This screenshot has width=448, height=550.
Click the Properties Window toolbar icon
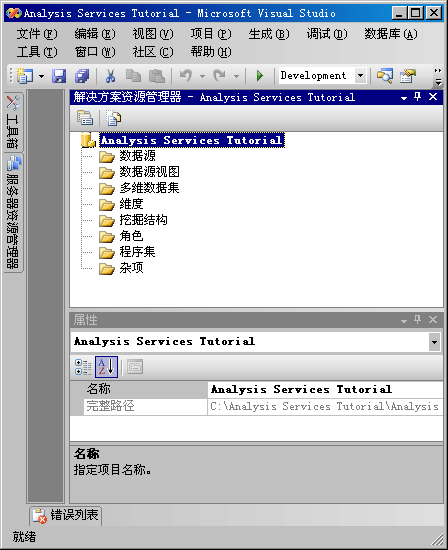tap(408, 76)
